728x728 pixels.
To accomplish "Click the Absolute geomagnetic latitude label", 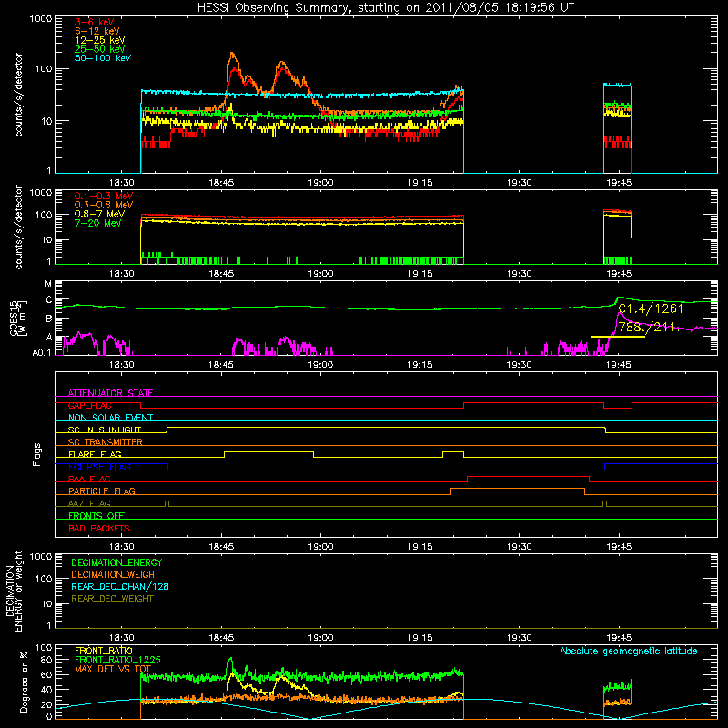I will pos(629,652).
